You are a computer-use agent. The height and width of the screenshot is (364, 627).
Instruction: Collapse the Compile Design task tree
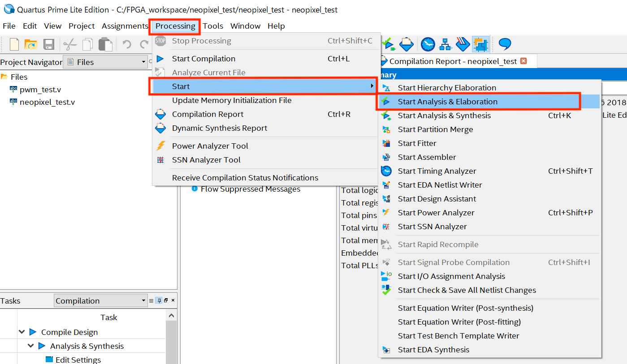22,332
